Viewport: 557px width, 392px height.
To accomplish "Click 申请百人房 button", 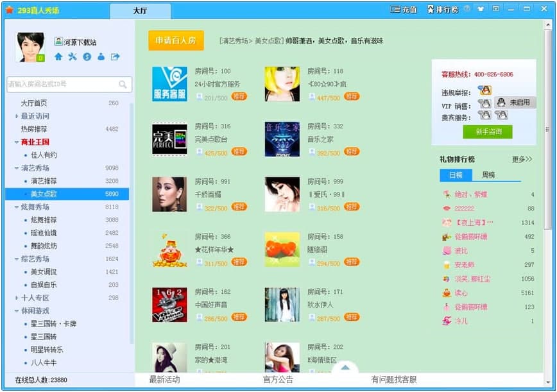I will [x=176, y=40].
